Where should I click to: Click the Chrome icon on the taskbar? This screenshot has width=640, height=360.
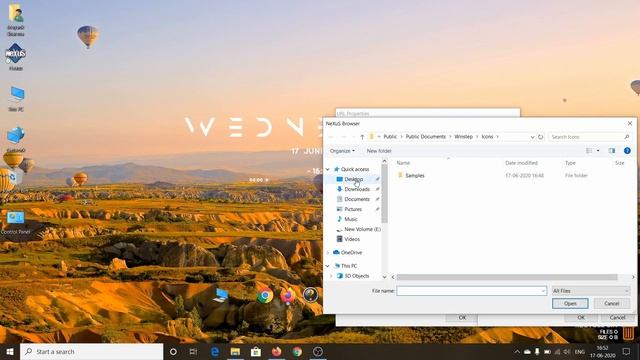(297, 351)
